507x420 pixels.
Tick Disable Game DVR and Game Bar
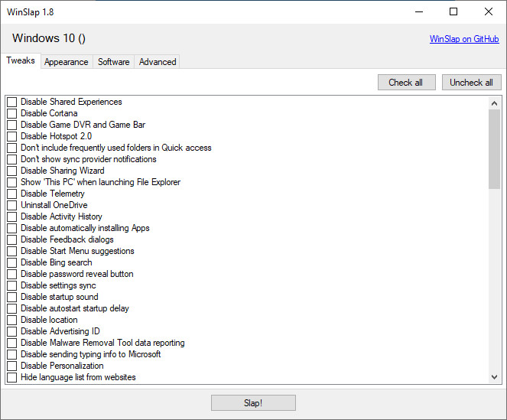pos(12,125)
